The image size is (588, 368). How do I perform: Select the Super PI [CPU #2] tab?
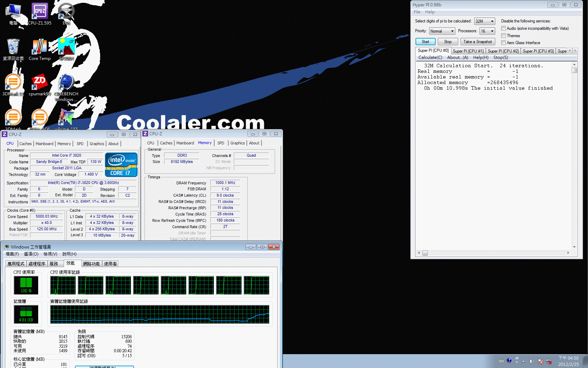coord(503,51)
